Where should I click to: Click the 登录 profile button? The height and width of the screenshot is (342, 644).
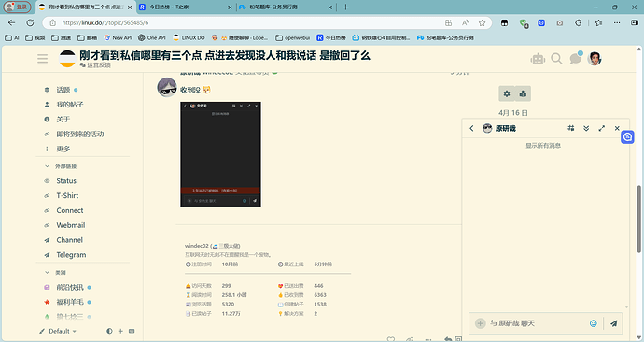tap(17, 7)
